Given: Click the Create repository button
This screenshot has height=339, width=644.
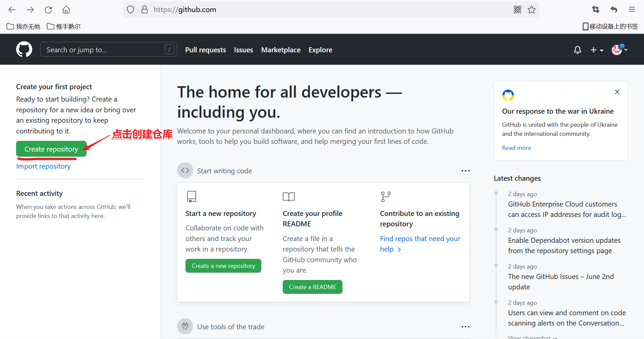Looking at the screenshot, I should tap(51, 149).
